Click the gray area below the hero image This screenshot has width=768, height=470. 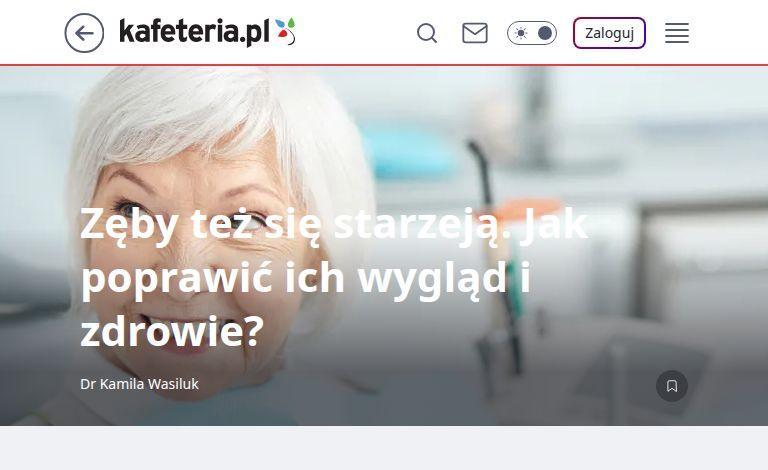click(384, 447)
